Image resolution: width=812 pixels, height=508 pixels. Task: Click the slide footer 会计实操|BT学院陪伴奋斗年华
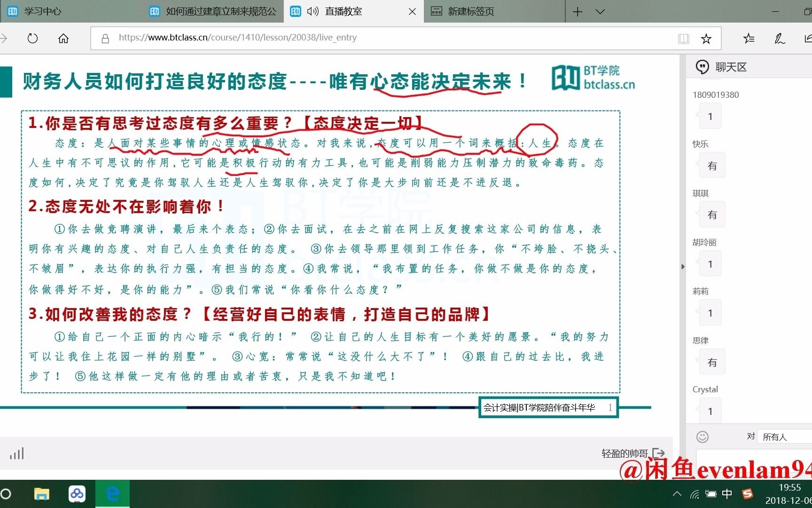pos(539,408)
